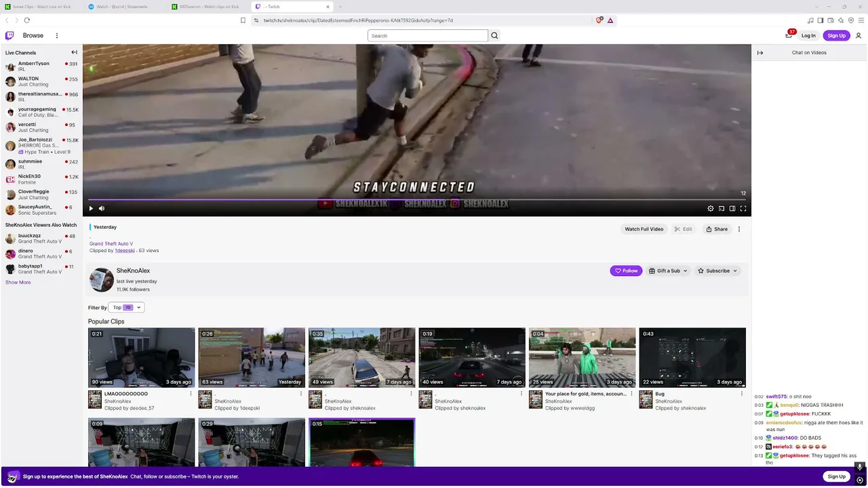Collapse the Chat on Videos panel
This screenshot has height=488, width=868.
pos(760,52)
